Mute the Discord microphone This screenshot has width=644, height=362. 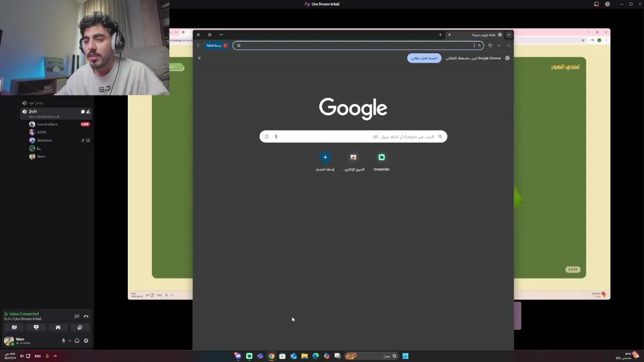(63, 340)
